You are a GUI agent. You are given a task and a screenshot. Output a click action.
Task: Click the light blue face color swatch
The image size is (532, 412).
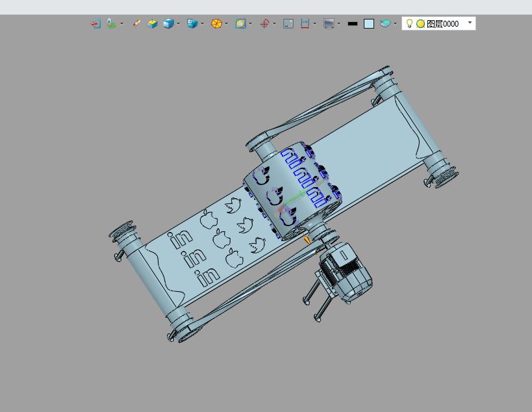coord(369,24)
